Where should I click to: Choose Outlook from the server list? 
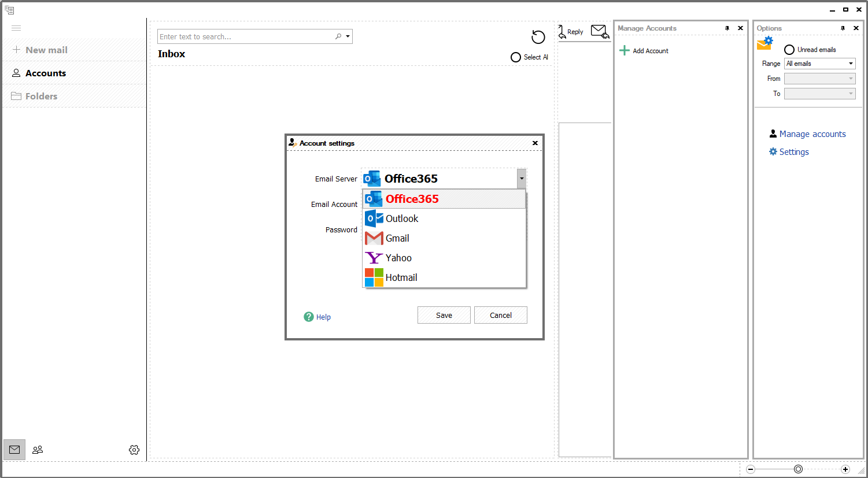(444, 218)
